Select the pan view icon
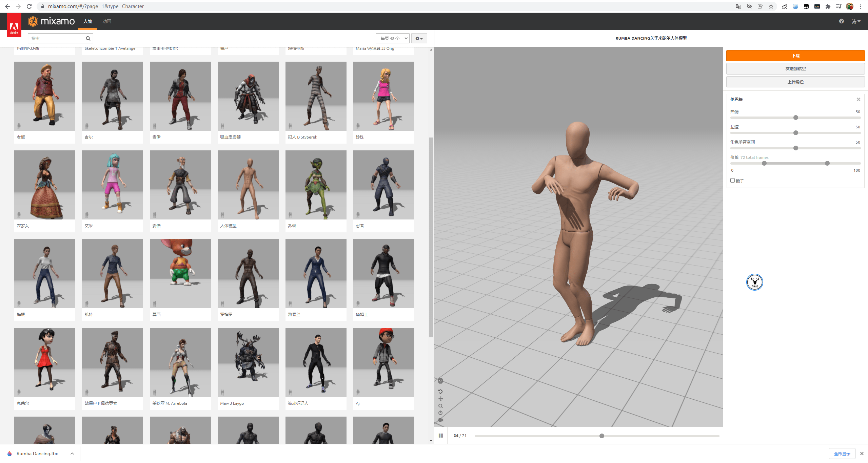 pos(440,399)
